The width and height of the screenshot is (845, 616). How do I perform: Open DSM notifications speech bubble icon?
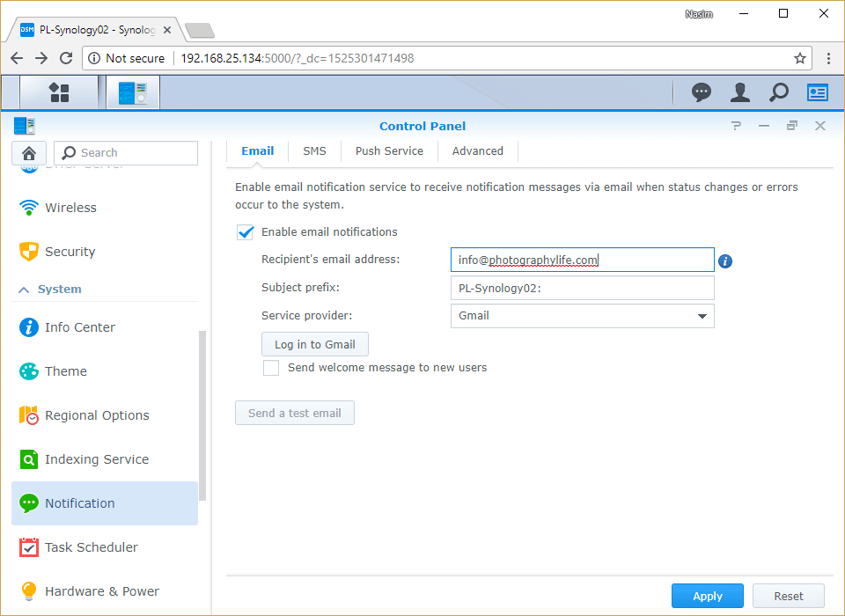(702, 92)
